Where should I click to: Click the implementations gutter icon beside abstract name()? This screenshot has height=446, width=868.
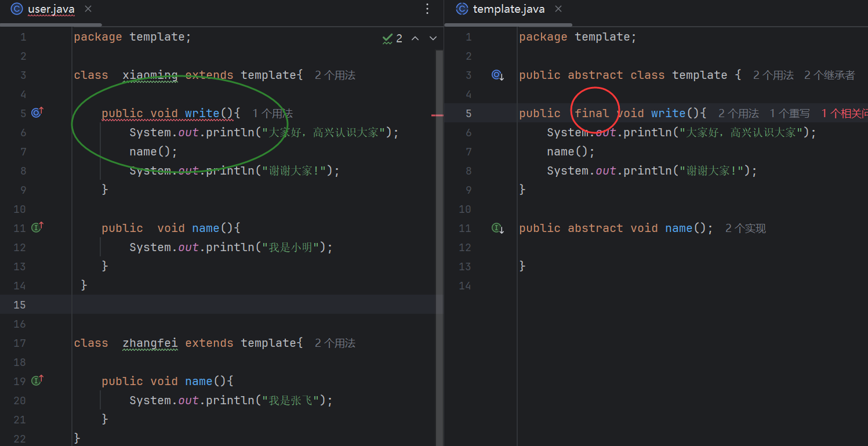[497, 228]
